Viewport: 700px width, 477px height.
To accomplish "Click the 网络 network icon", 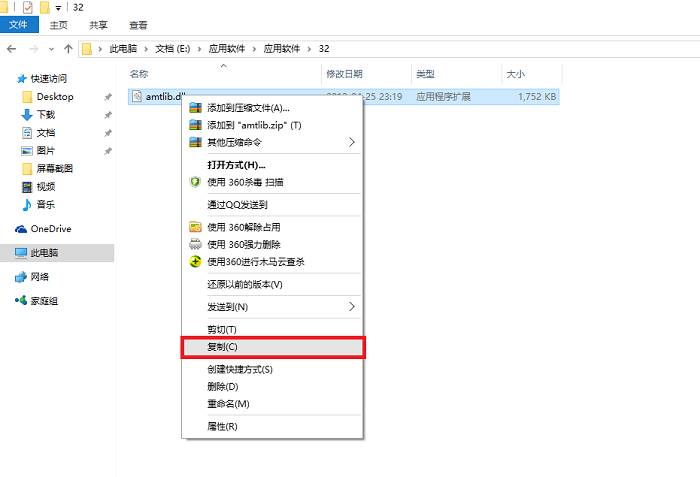I will (21, 277).
